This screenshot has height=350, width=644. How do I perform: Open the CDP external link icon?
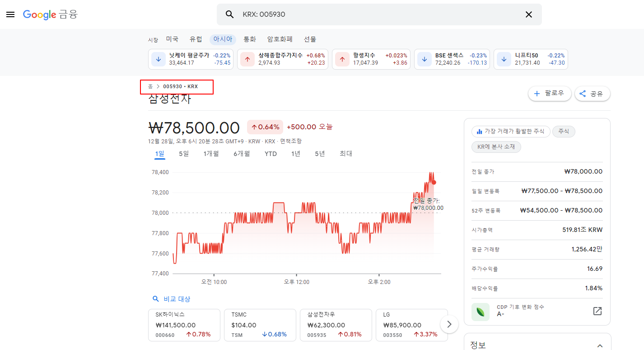pyautogui.click(x=597, y=311)
